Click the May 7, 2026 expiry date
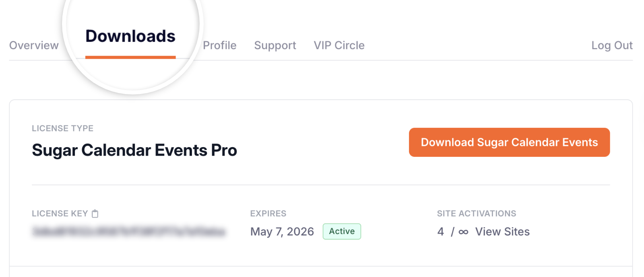 point(282,232)
